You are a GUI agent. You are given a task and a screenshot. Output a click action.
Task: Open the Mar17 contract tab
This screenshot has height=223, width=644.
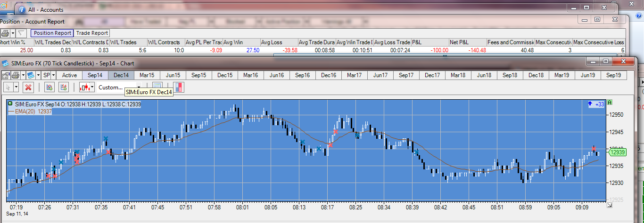click(355, 75)
